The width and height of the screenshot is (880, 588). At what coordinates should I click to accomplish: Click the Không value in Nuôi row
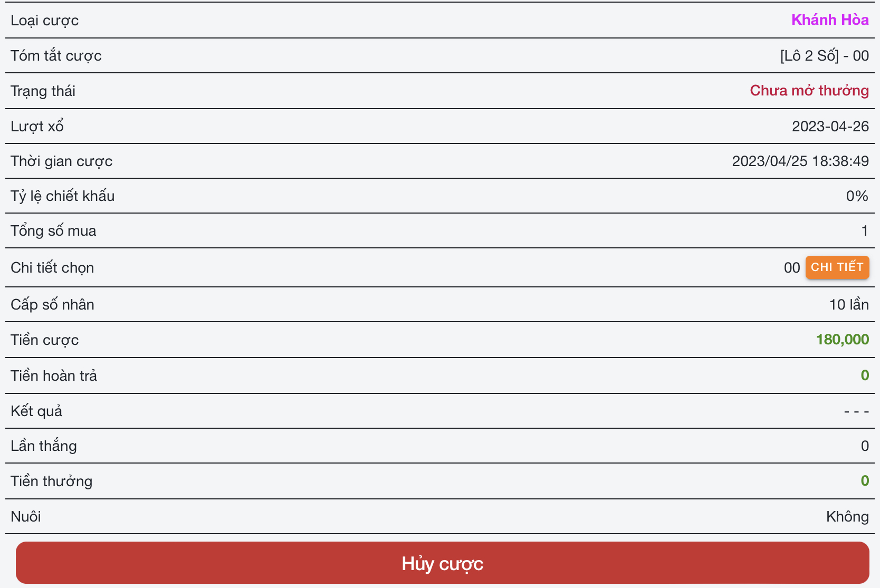[847, 517]
